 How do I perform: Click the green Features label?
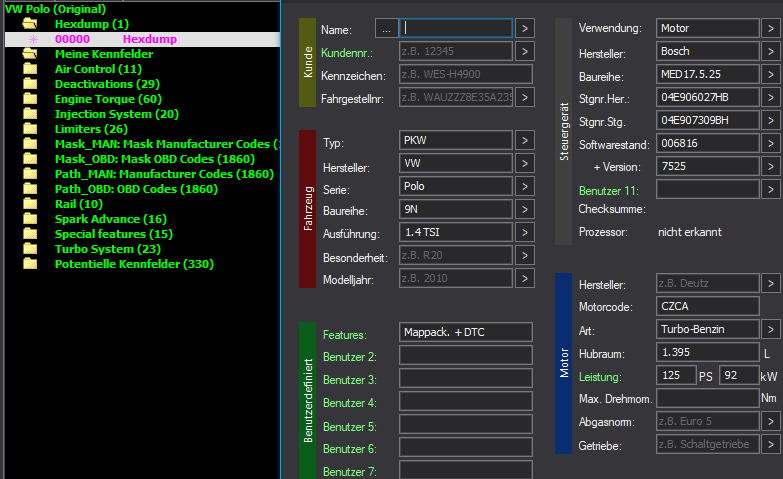point(345,335)
